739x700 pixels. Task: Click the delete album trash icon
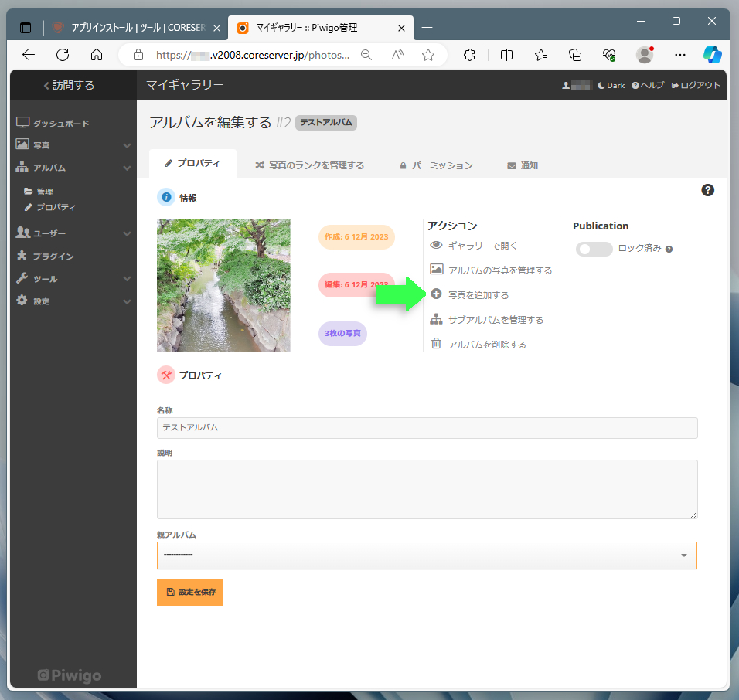(436, 344)
